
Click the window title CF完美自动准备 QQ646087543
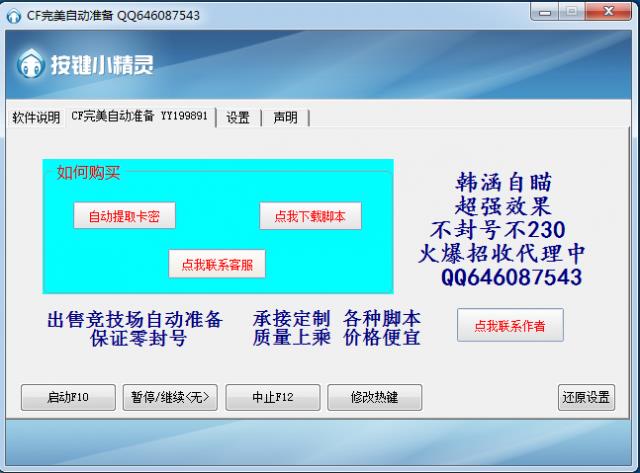click(113, 16)
